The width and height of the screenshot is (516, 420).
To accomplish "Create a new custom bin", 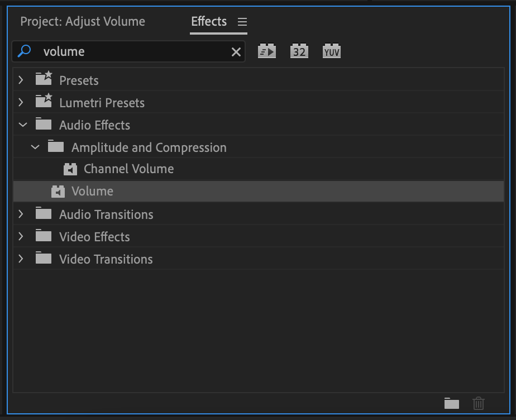I will coord(451,403).
